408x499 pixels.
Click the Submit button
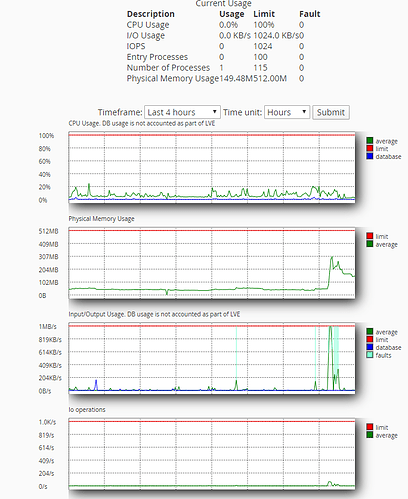pos(331,112)
